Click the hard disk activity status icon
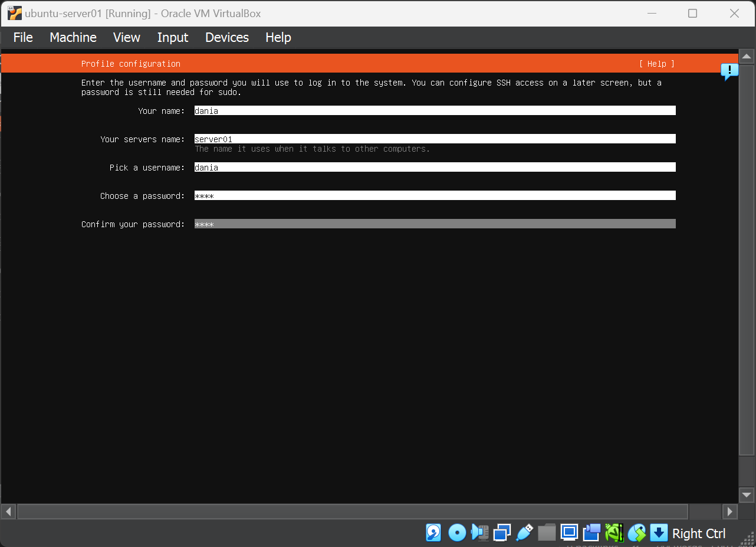 [x=433, y=533]
